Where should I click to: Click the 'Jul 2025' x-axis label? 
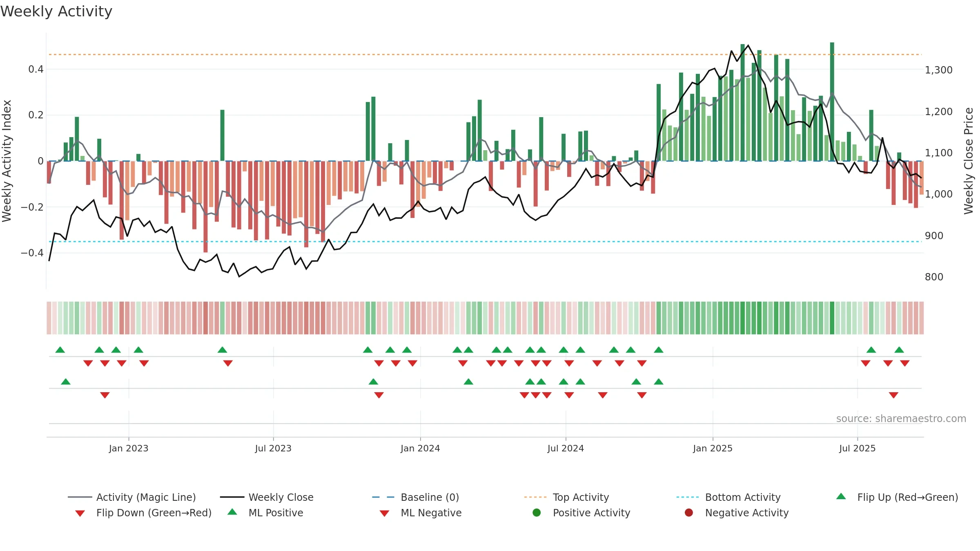[x=857, y=448]
